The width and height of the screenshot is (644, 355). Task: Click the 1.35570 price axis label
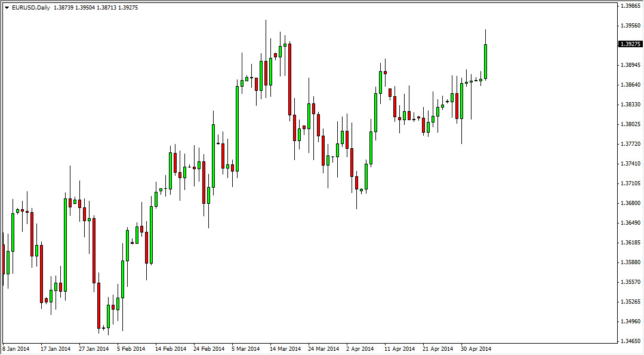631,282
